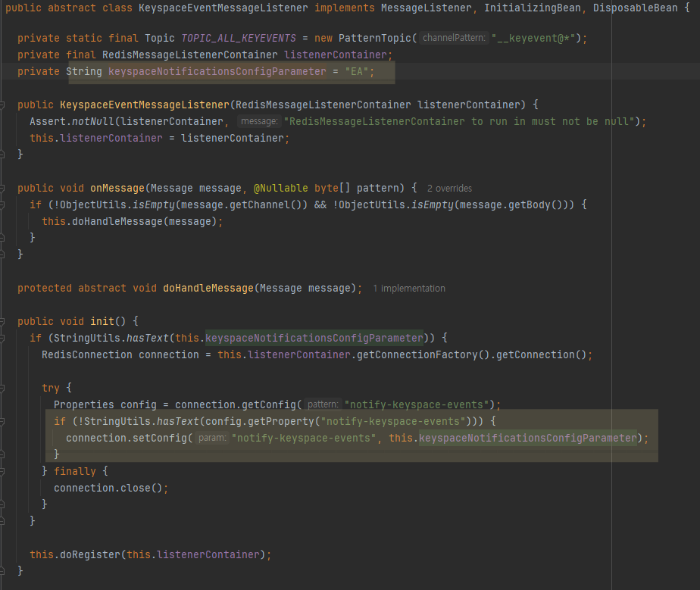The height and width of the screenshot is (590, 700).
Task: Click the getConnectionFactory() call
Action: point(423,354)
